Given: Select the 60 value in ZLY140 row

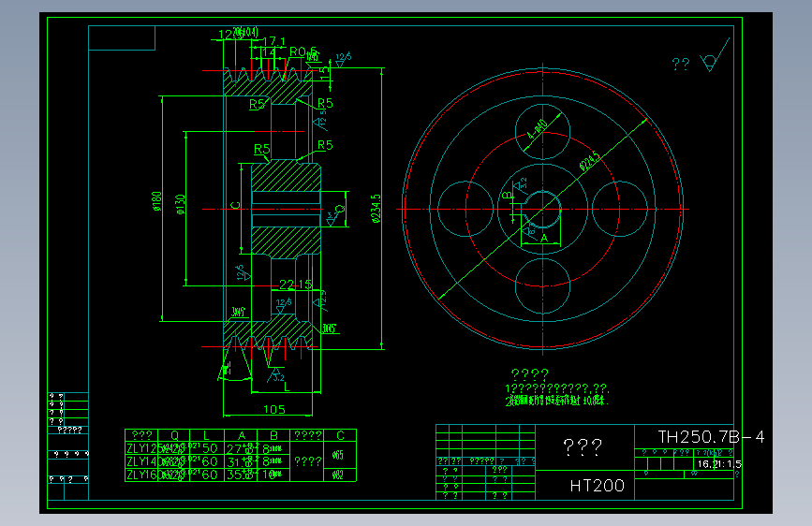Looking at the screenshot, I should (210, 461).
